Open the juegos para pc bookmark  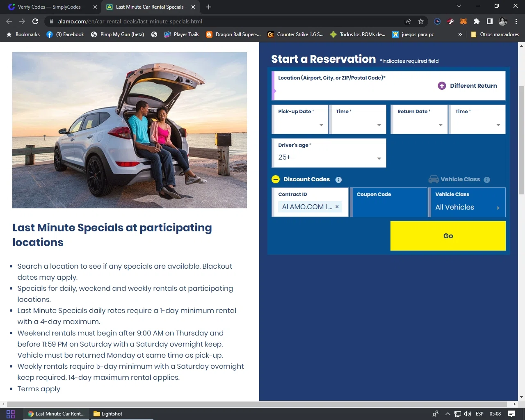pos(413,34)
